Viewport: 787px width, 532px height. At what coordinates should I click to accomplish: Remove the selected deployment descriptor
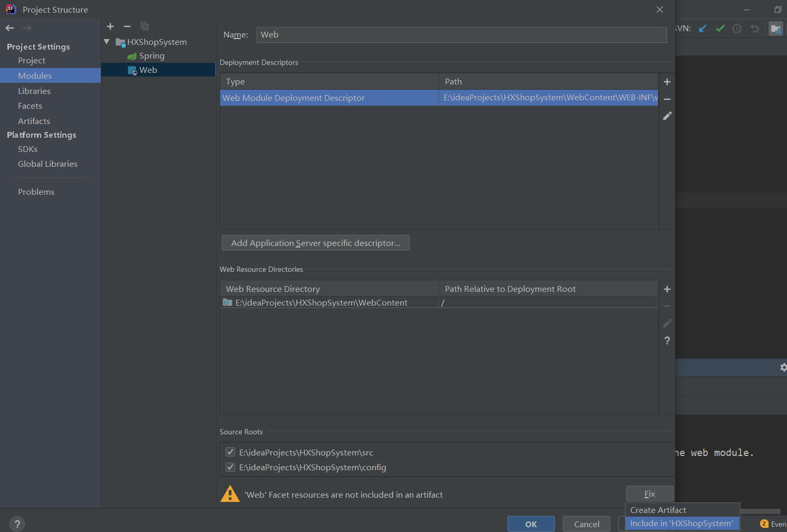667,99
